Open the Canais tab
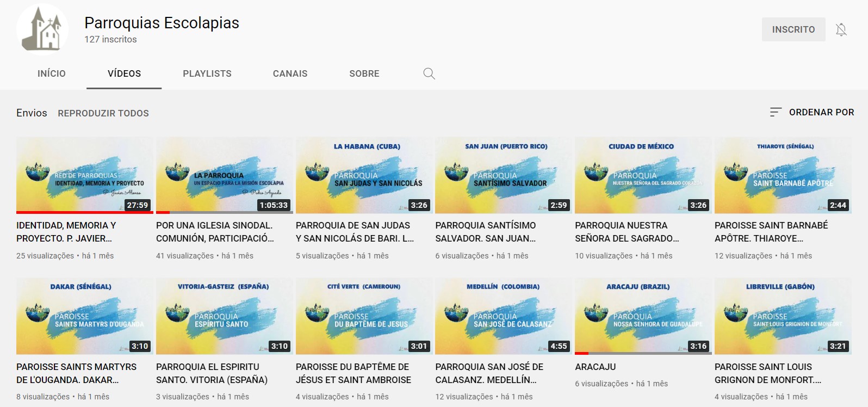This screenshot has height=407, width=868. tap(290, 73)
